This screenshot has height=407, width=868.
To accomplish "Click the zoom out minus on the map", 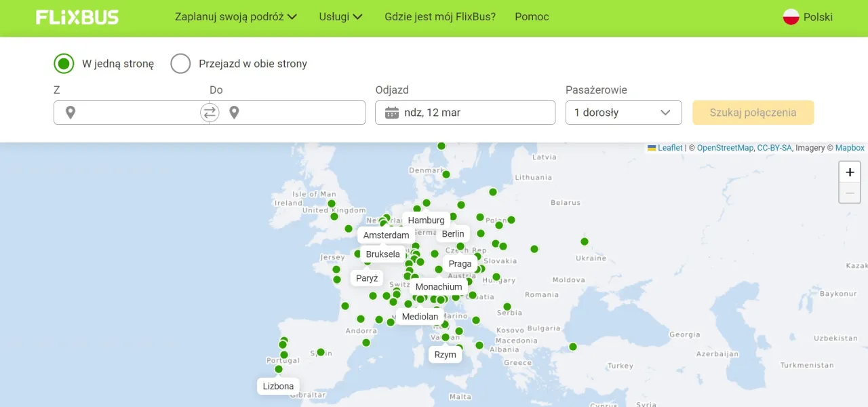I will pyautogui.click(x=850, y=193).
